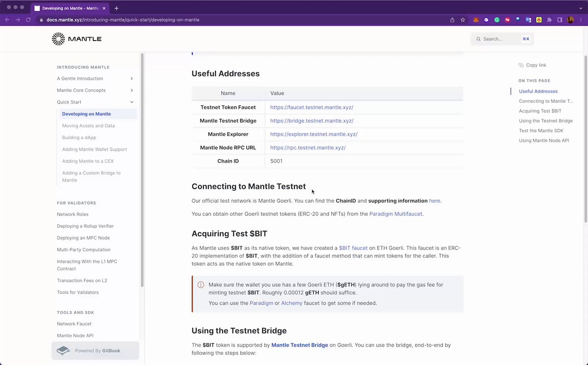Click the Search documentation field
Screen dimensions: 588x365
[502, 39]
